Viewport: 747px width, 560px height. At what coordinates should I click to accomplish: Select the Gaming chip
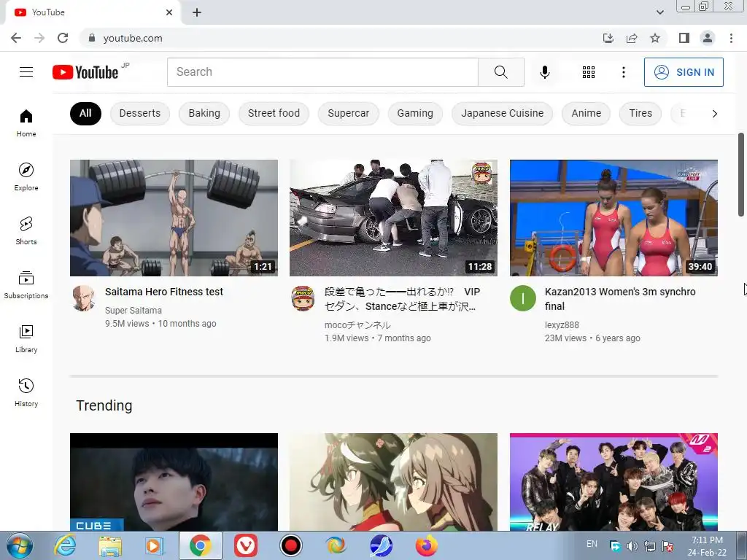coord(415,113)
